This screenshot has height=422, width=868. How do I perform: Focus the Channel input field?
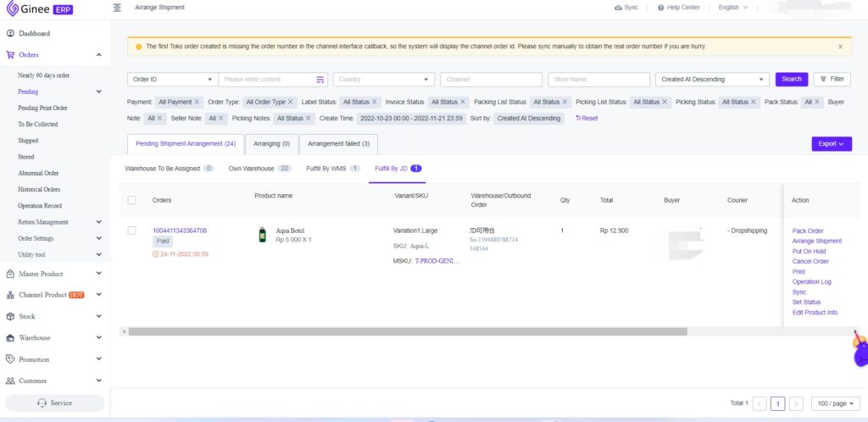coord(491,80)
